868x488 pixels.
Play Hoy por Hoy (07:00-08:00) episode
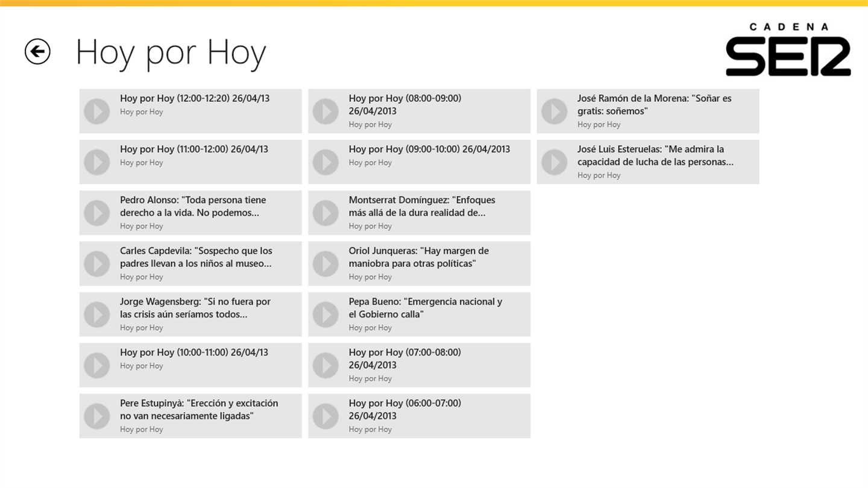point(325,365)
